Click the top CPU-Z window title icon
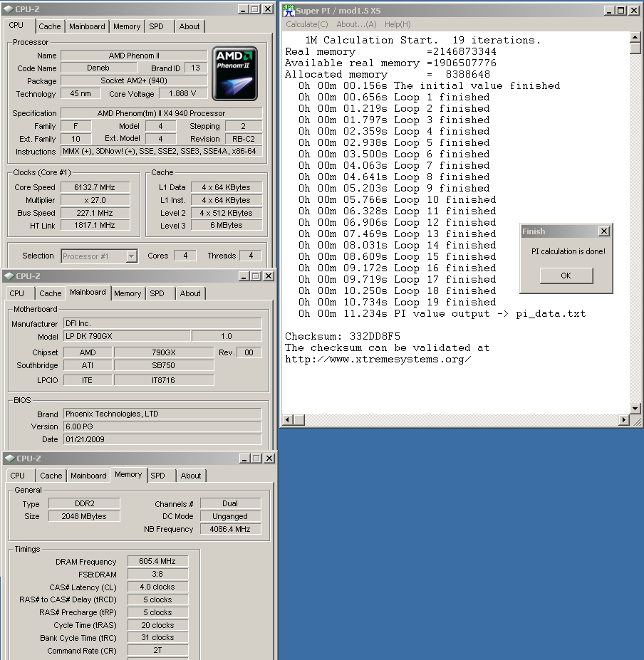This screenshot has height=660, width=644. click(x=9, y=9)
